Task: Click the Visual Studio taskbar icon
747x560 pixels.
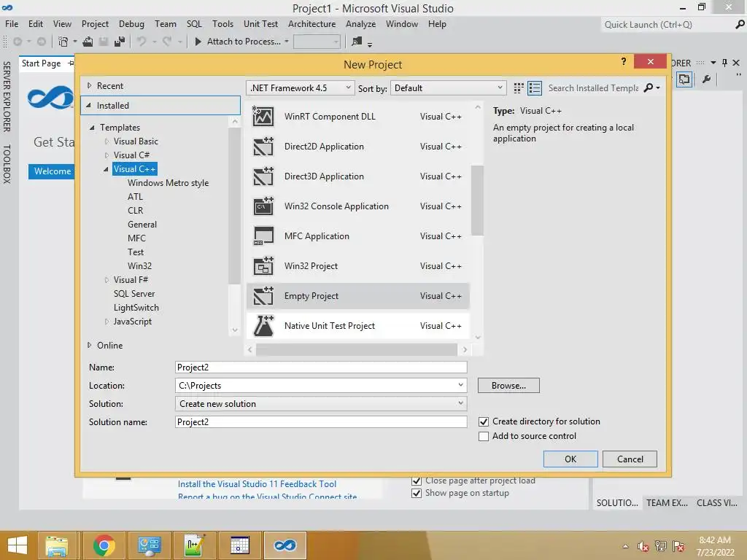Action: [285, 545]
